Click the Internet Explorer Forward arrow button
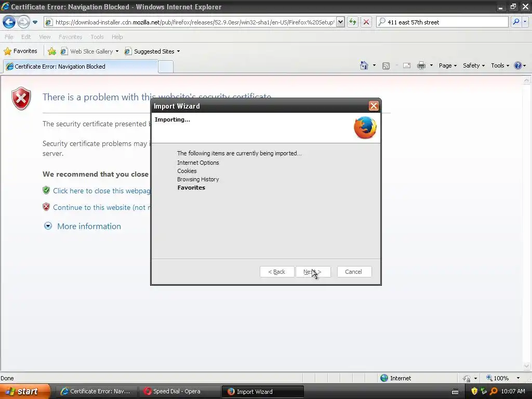This screenshot has width=532, height=399. [23, 22]
